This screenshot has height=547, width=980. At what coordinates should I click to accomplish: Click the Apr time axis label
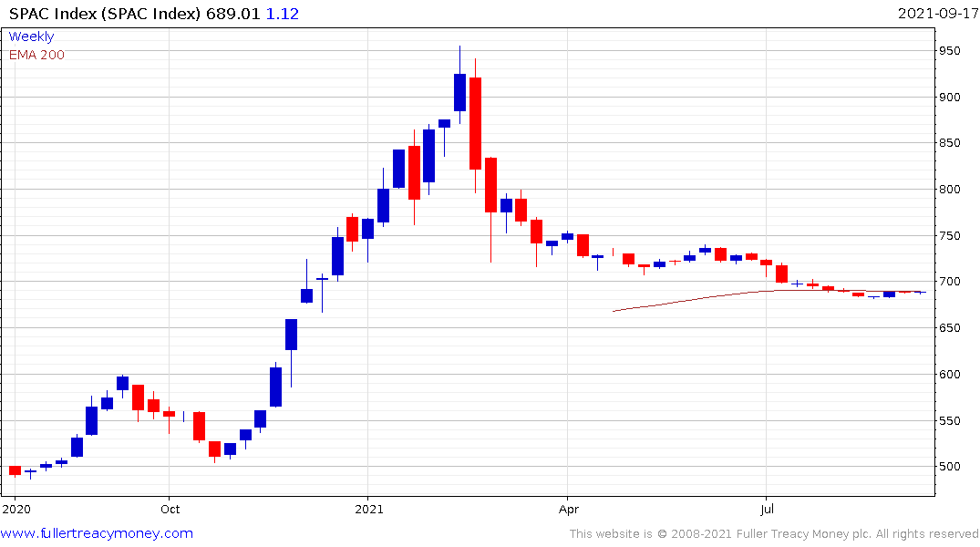pyautogui.click(x=569, y=509)
